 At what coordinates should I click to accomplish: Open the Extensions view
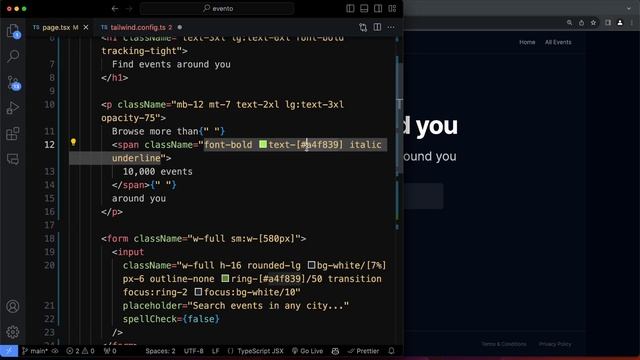[x=13, y=133]
